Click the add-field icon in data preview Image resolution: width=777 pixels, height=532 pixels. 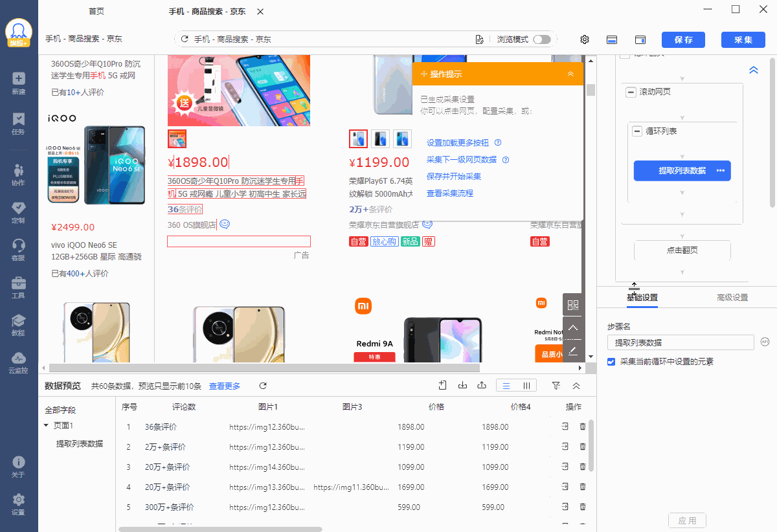click(443, 386)
